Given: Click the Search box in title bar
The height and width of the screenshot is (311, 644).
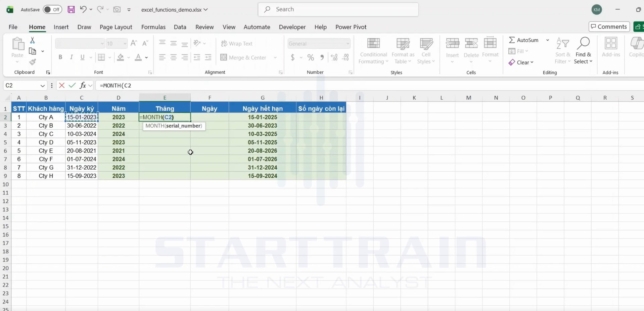Looking at the screenshot, I should point(338,9).
